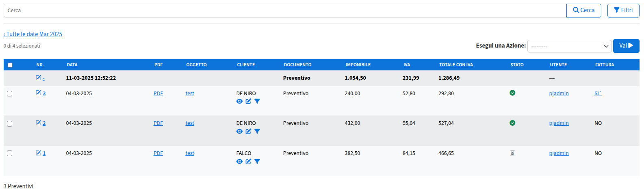644x192 pixels.
Task: Click total value 1.286,49 in summary row
Action: [x=449, y=78]
